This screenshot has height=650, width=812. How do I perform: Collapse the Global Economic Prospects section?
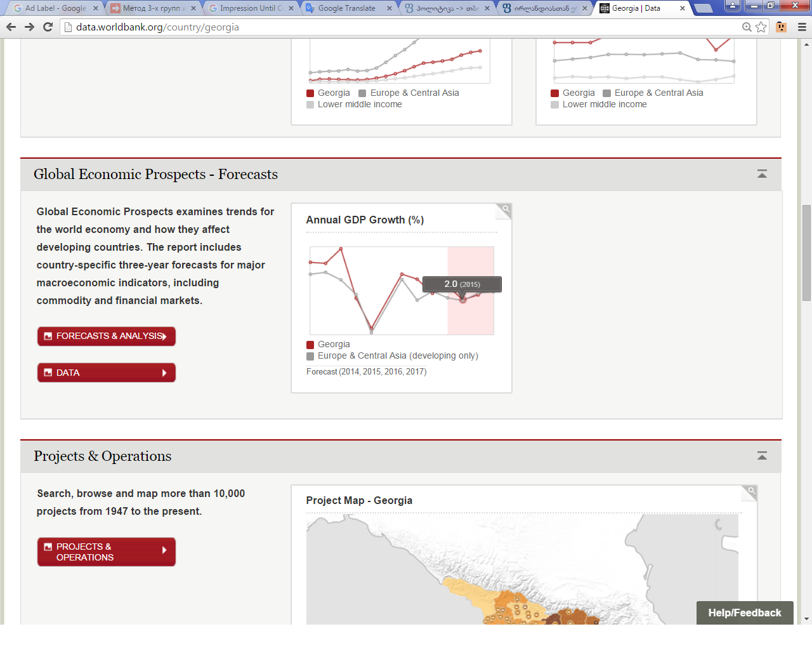pos(762,174)
